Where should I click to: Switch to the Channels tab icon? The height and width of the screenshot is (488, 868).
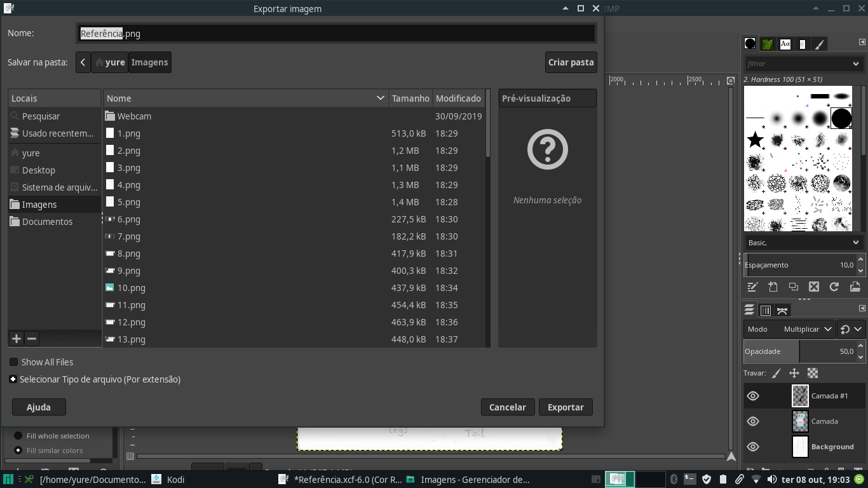[766, 310]
